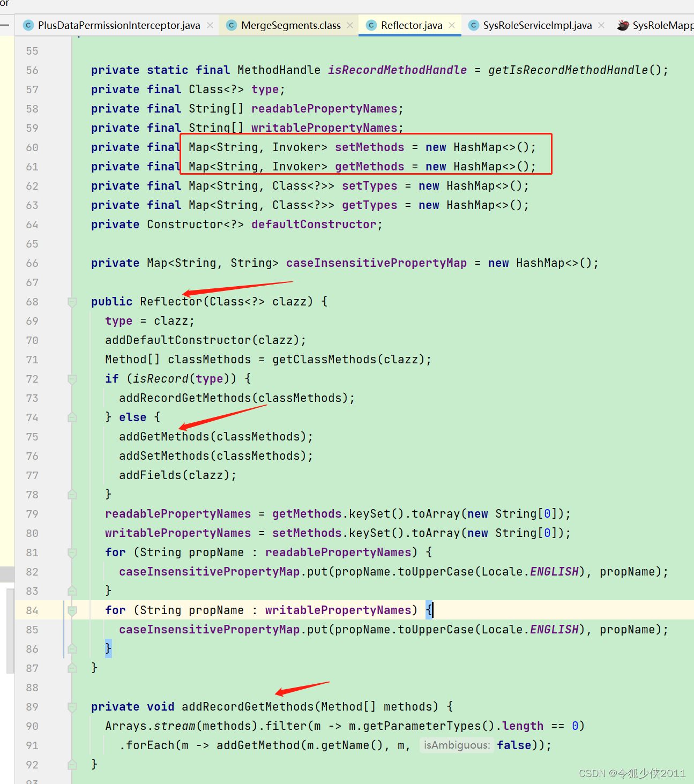Click line number 60 in gutter
694x784 pixels.
point(32,147)
